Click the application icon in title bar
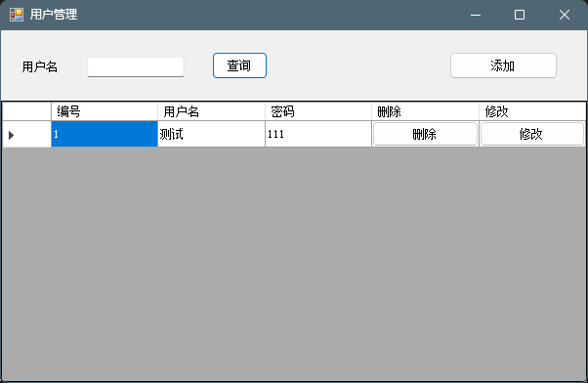Screen dimensions: 588x383 coord(17,15)
